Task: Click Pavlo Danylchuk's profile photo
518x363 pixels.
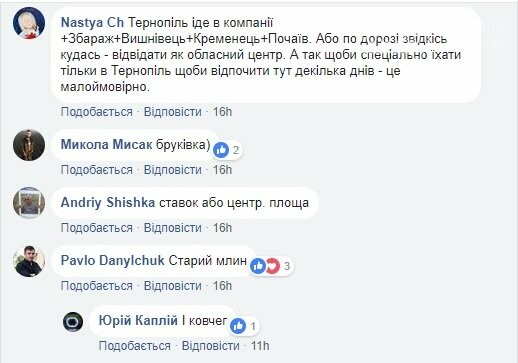Action: tap(29, 261)
